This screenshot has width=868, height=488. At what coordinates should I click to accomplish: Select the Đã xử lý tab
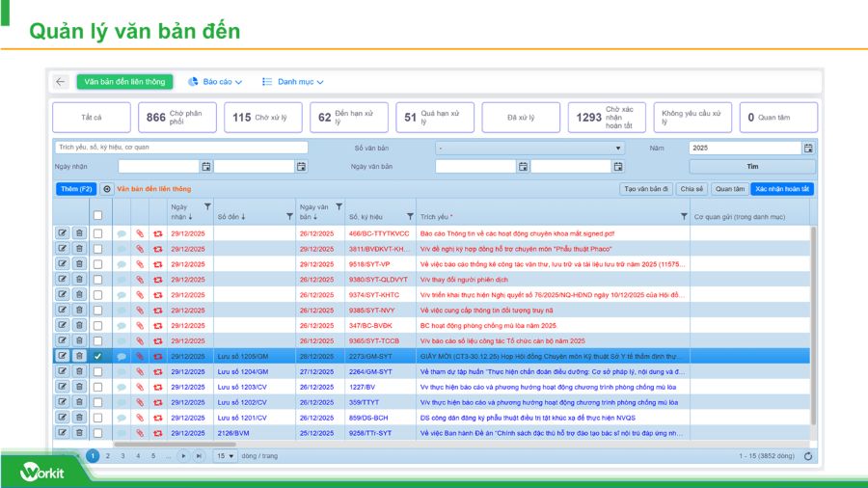[521, 118]
